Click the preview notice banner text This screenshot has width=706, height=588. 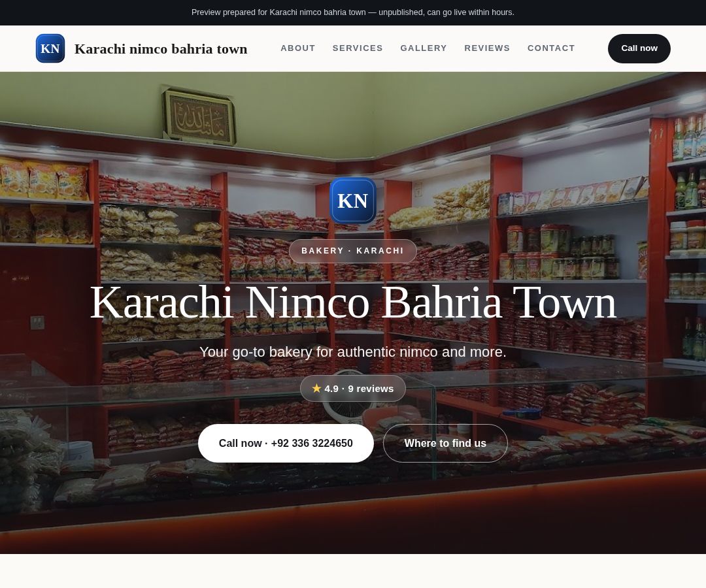tap(353, 12)
